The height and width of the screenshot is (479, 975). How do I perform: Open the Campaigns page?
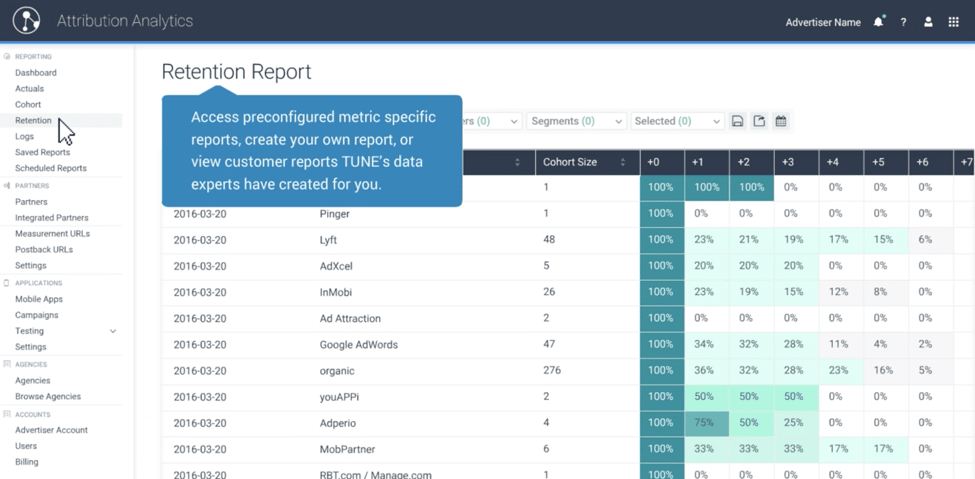tap(37, 315)
